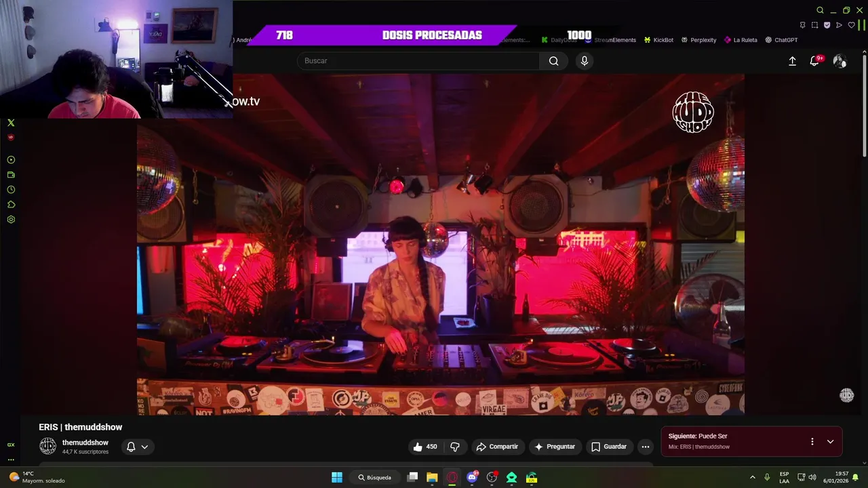Toggle the channel notification bell
The width and height of the screenshot is (868, 488).
click(x=131, y=447)
